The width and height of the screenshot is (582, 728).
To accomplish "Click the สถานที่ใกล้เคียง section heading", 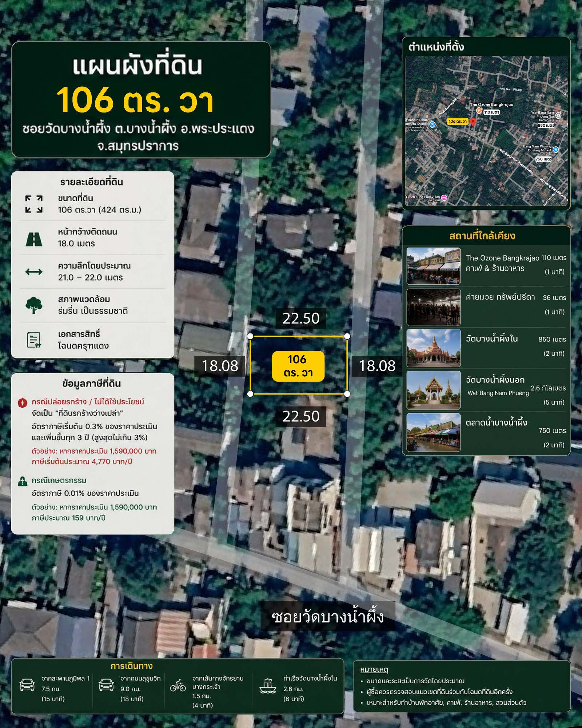I will (x=482, y=236).
